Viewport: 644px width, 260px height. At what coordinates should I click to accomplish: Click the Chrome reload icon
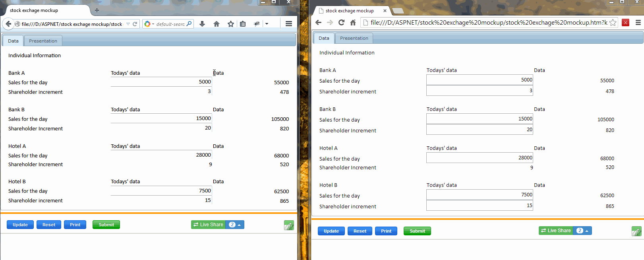341,23
